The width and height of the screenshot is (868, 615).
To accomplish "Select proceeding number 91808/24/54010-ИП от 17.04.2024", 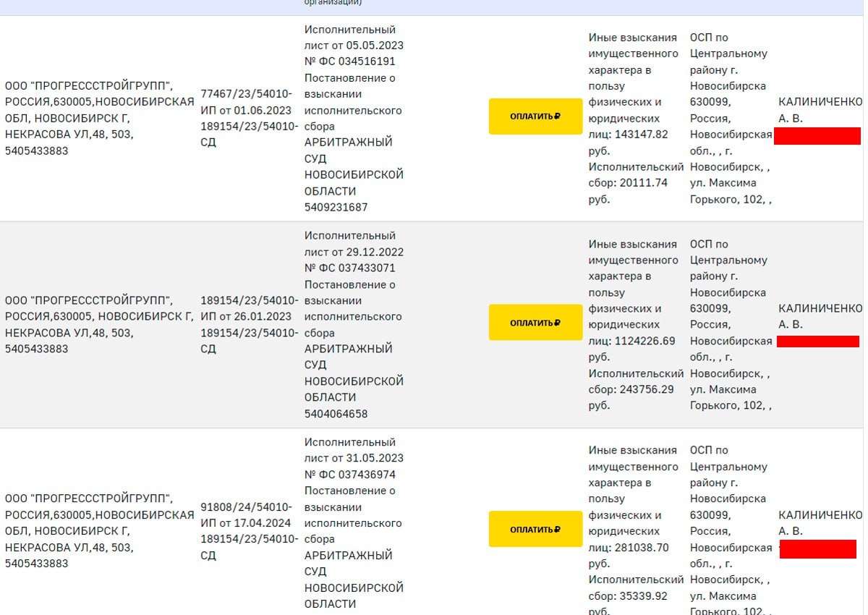I will click(247, 514).
